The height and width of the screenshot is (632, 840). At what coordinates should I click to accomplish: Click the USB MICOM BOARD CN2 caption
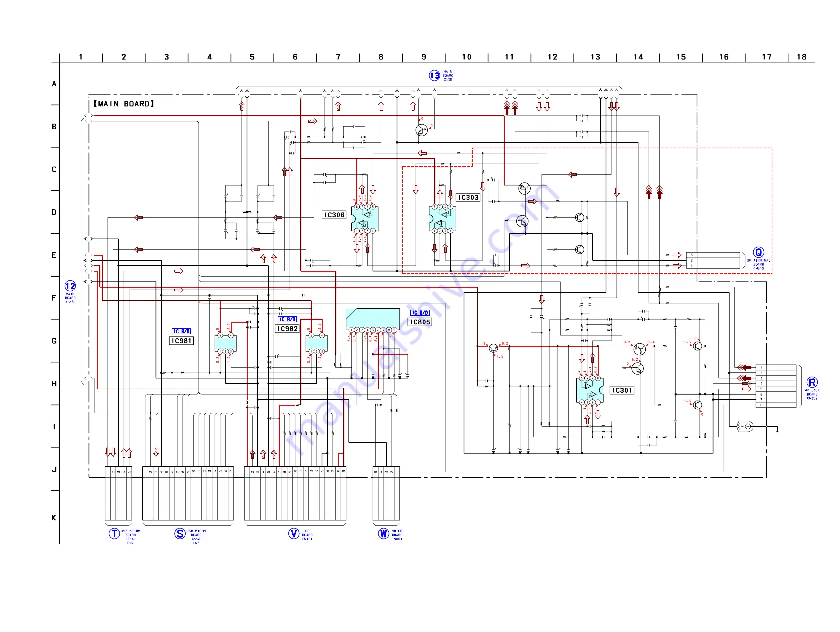(130, 537)
